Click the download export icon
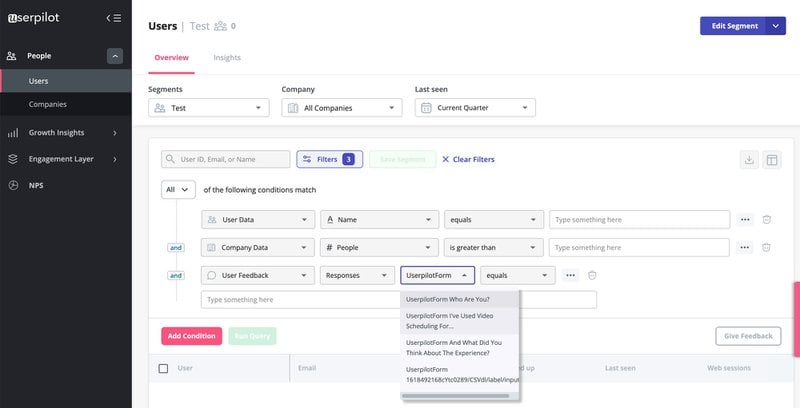Screen dimensions: 800x408 (x=749, y=160)
